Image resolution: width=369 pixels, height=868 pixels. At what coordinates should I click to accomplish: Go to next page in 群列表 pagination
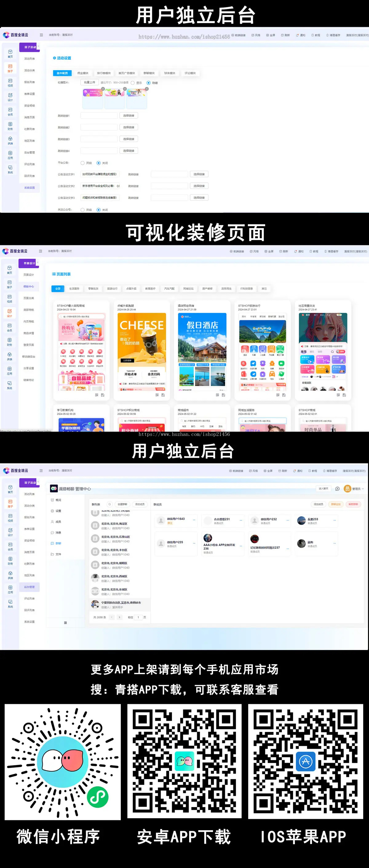point(119,617)
